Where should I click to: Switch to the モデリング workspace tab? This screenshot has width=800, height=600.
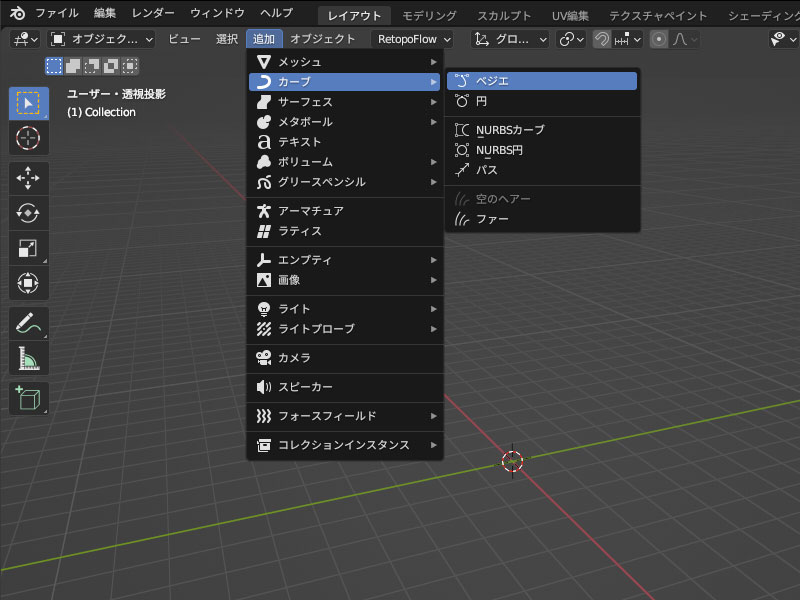point(429,16)
